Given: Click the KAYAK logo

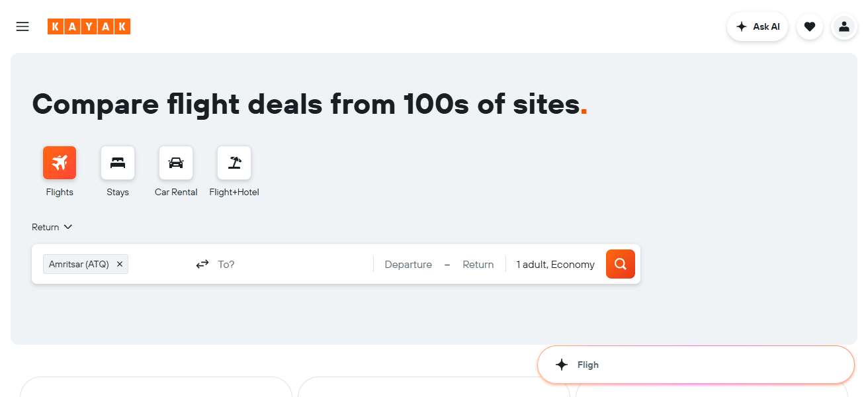Looking at the screenshot, I should tap(89, 26).
